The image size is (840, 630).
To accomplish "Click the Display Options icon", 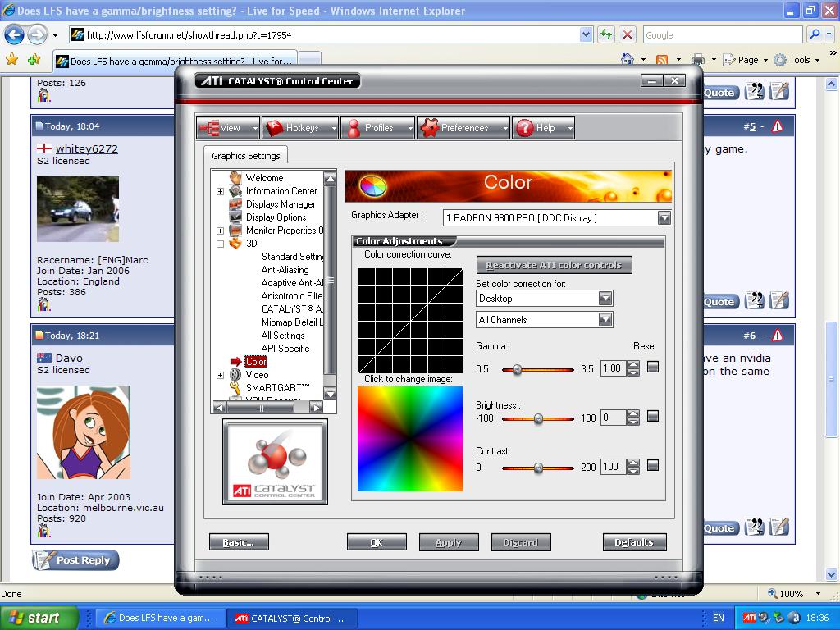I will (x=235, y=217).
